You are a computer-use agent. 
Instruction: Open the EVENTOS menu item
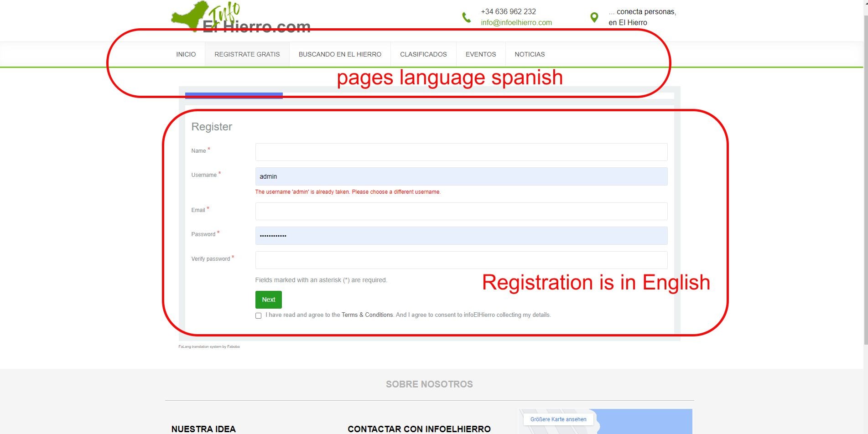tap(481, 54)
